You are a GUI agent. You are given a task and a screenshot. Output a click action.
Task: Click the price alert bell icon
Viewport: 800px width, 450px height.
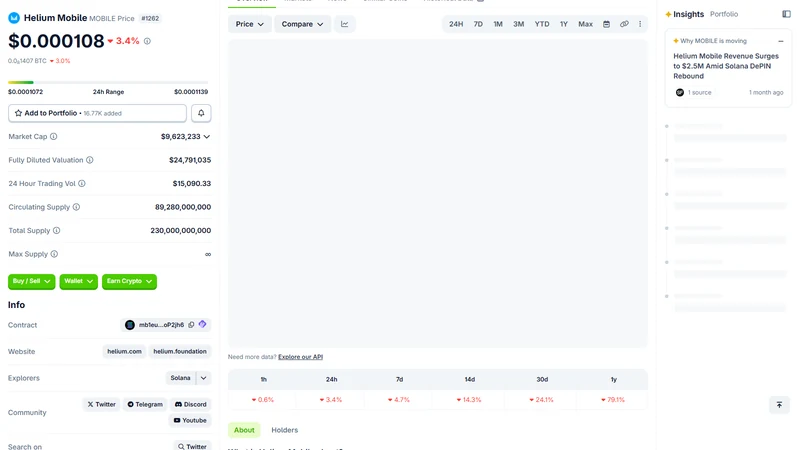pyautogui.click(x=201, y=113)
